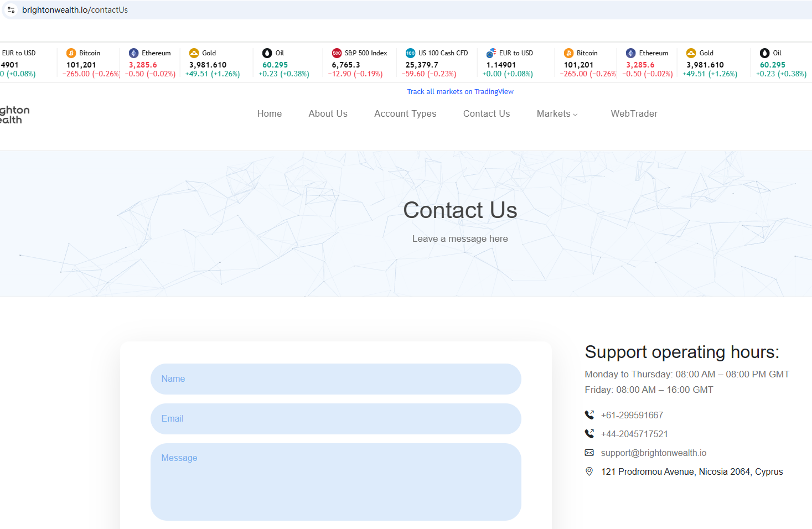Go to the About Us page

tap(328, 113)
